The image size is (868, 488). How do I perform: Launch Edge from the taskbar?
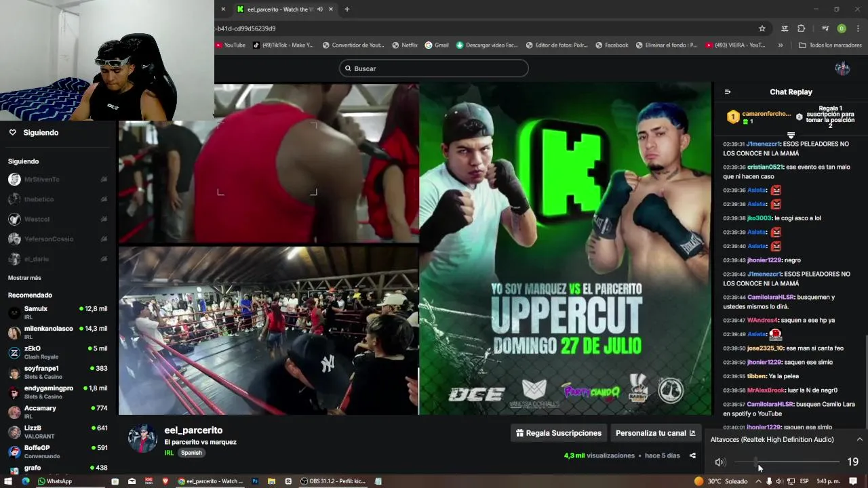[x=26, y=481]
